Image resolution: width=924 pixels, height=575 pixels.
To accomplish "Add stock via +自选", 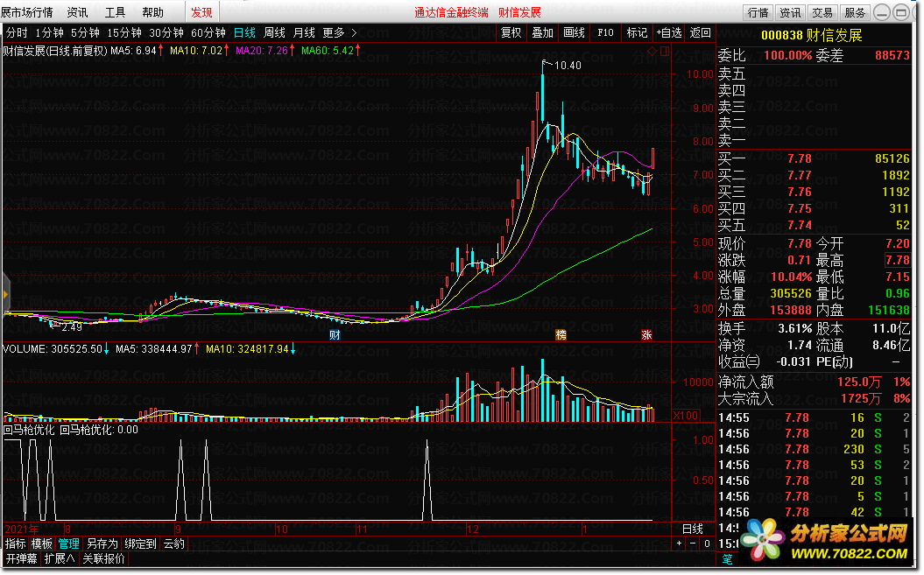I will 669,33.
